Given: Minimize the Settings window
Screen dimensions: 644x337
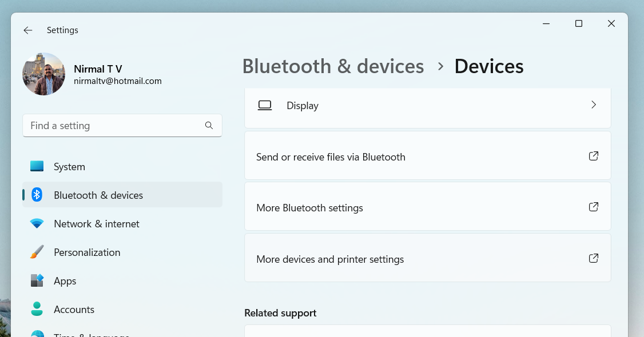Looking at the screenshot, I should [x=546, y=24].
